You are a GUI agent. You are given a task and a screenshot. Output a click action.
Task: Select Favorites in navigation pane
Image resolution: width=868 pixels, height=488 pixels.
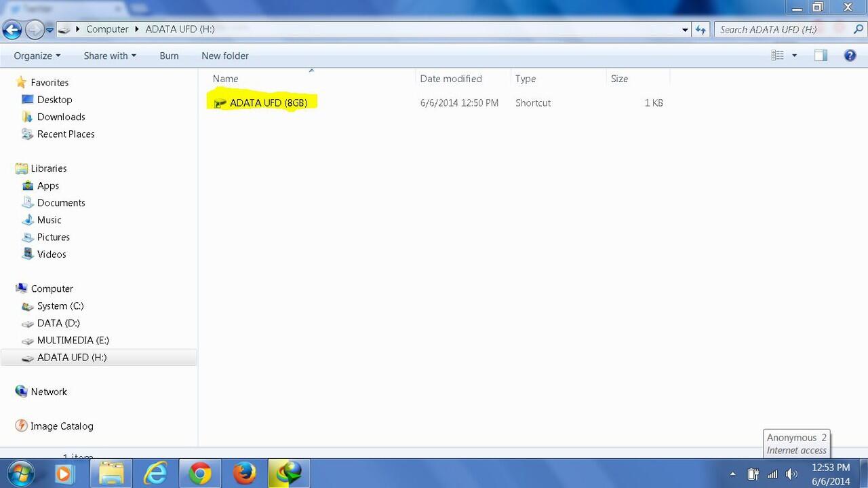click(50, 82)
